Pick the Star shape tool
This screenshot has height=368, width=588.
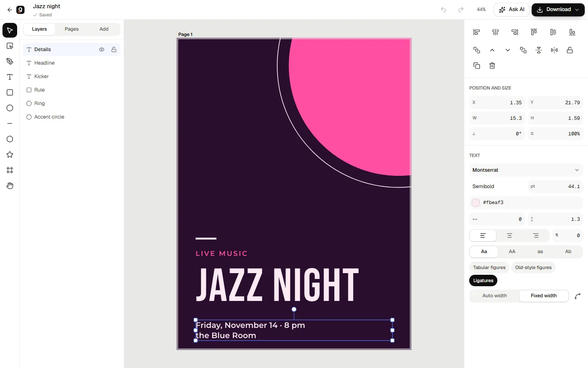click(10, 155)
